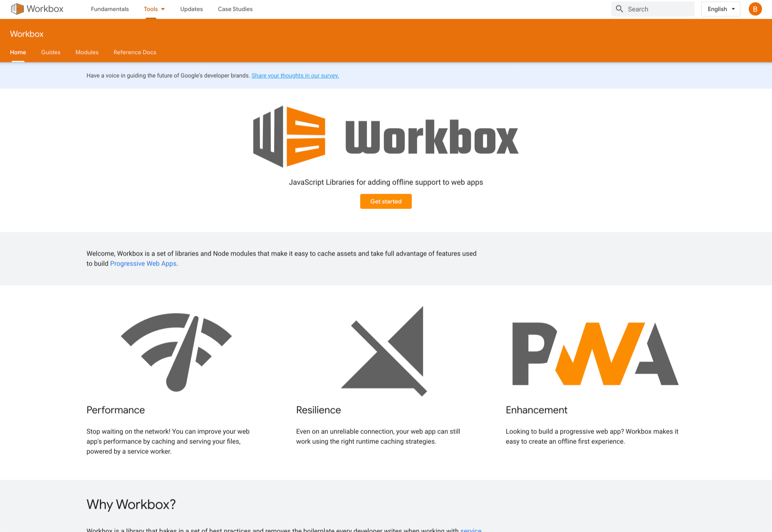This screenshot has height=532, width=772.
Task: Click the Enhancement heading
Action: click(x=537, y=410)
